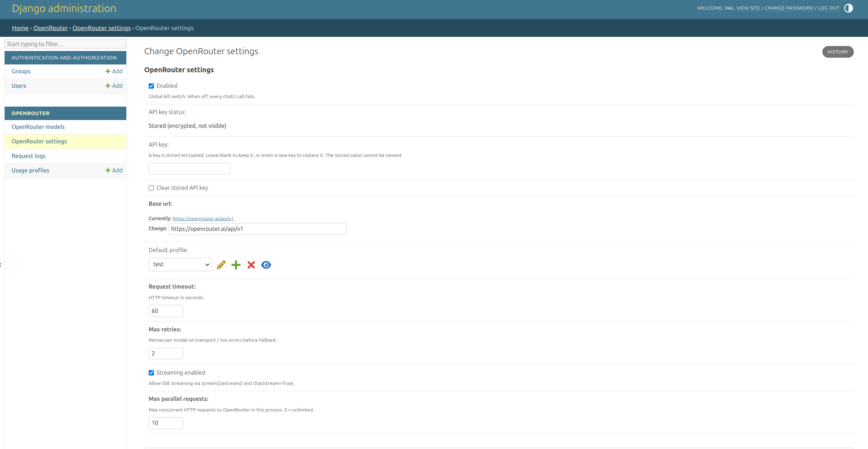Image resolution: width=868 pixels, height=449 pixels.
Task: Click the Log out link
Action: [x=829, y=8]
